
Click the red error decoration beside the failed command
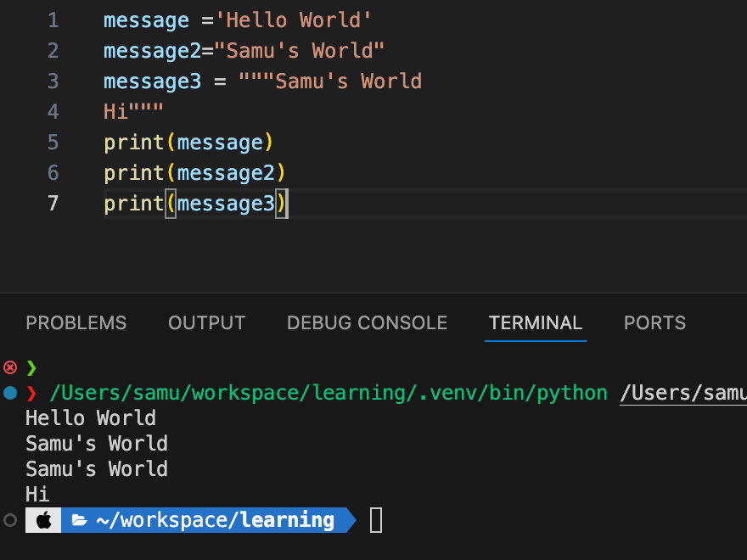click(x=9, y=367)
